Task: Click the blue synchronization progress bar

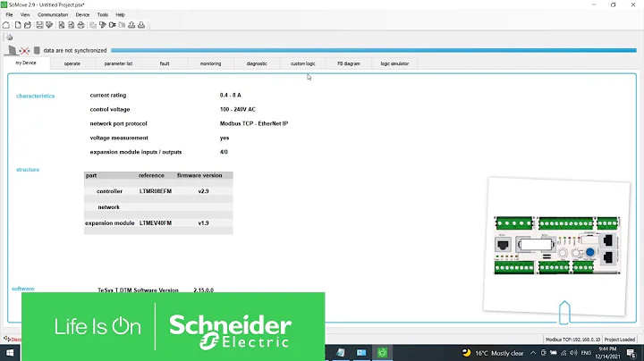Action: click(373, 50)
